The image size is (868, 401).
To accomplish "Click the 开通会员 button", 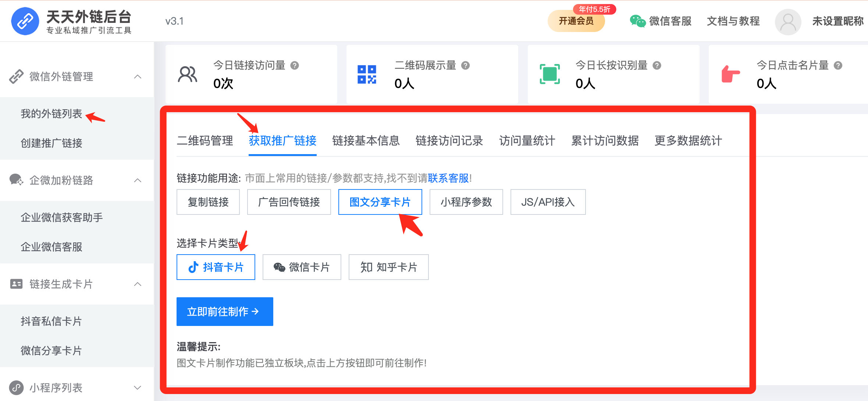I will (x=576, y=21).
